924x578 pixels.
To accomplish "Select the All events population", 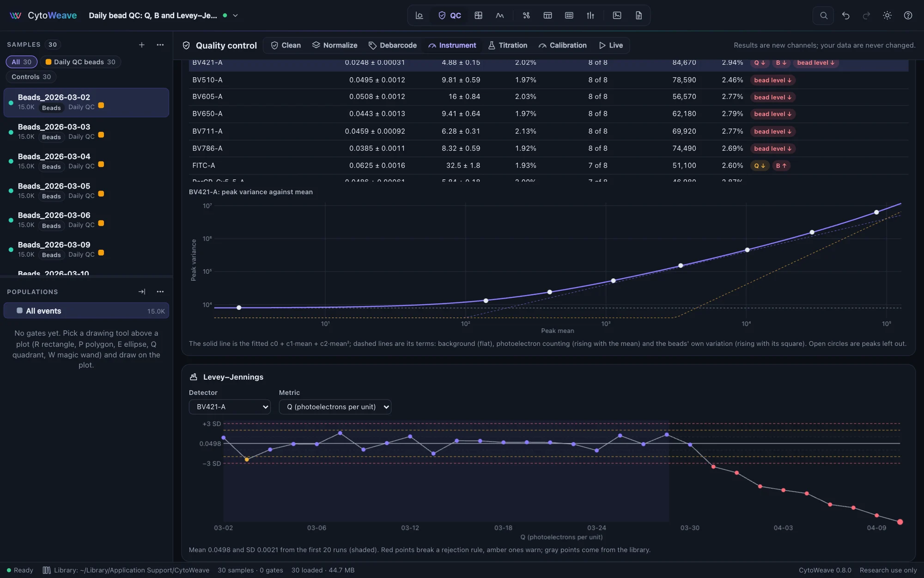I will click(86, 311).
